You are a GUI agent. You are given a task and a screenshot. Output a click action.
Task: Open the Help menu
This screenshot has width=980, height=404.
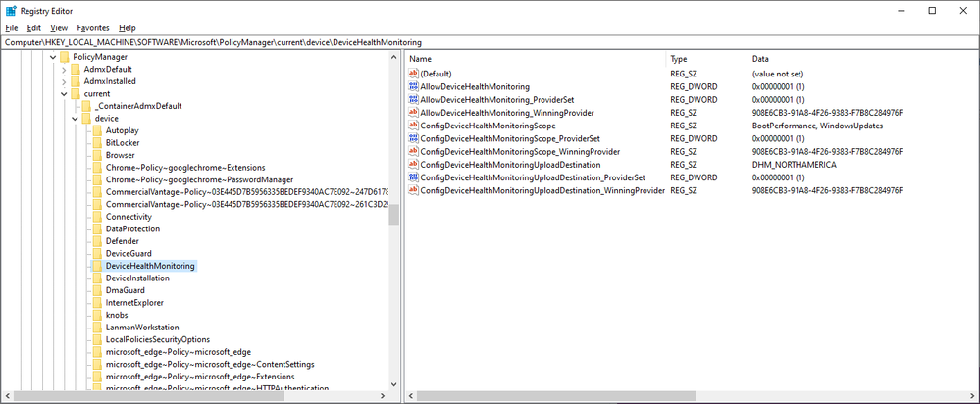click(x=127, y=28)
